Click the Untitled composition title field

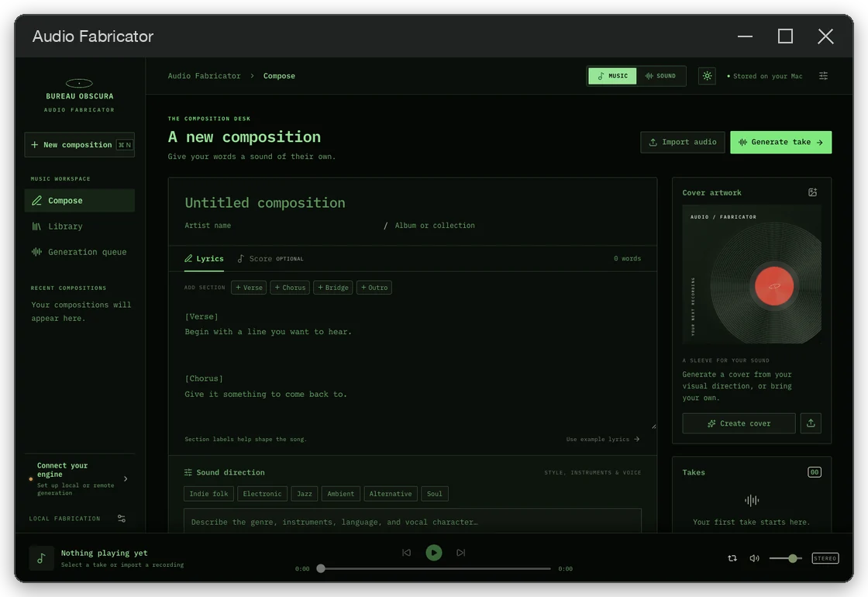[412, 202]
